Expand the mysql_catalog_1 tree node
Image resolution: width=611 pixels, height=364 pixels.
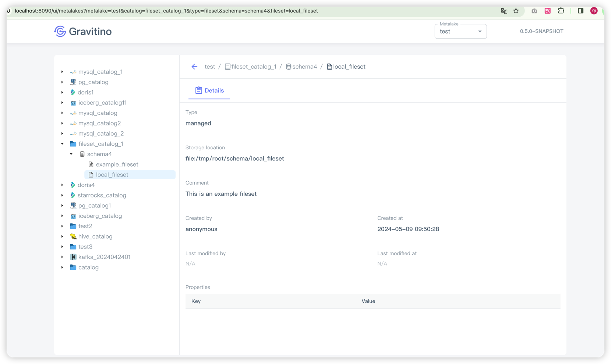pyautogui.click(x=62, y=72)
